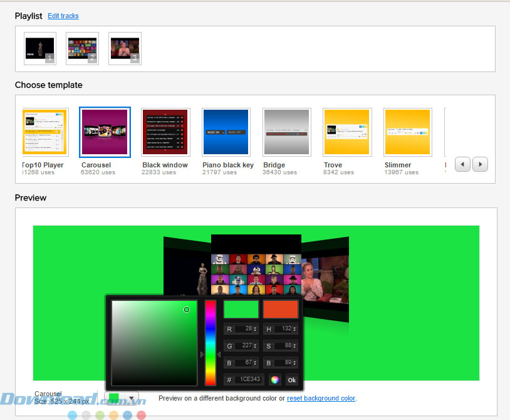Open the background color dropdown arrow
This screenshot has width=510, height=420.
point(132,398)
